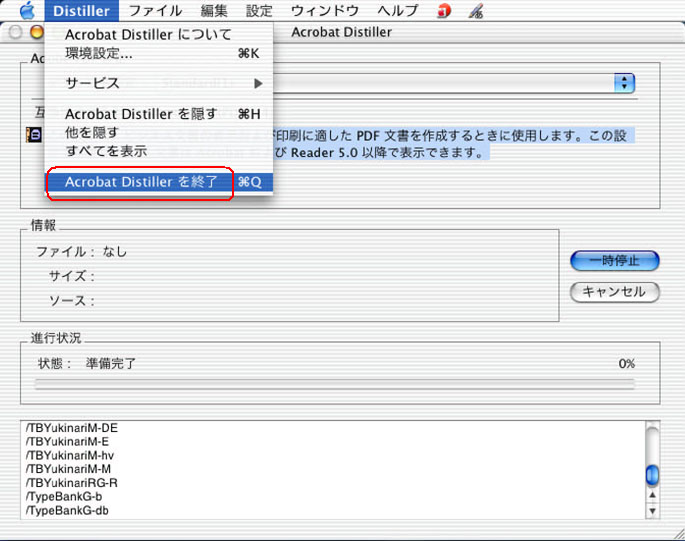Open the ウィンドウ menu
The image size is (685, 541).
[325, 10]
